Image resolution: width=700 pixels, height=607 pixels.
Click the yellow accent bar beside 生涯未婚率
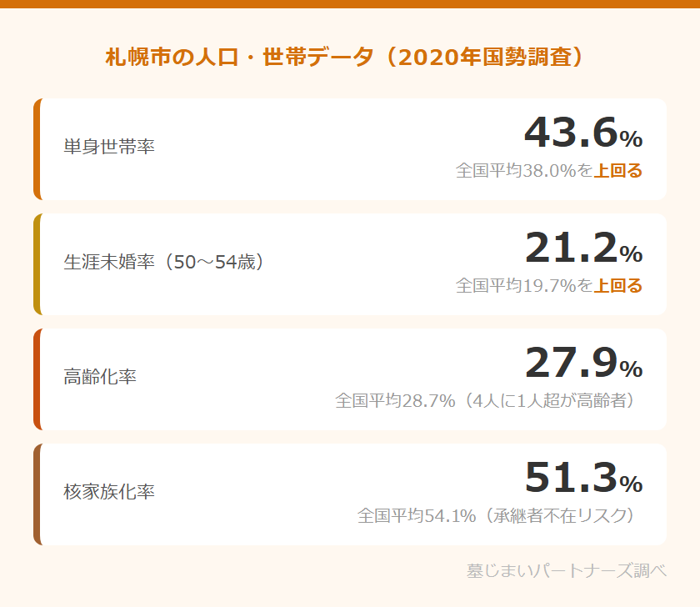coord(37,264)
